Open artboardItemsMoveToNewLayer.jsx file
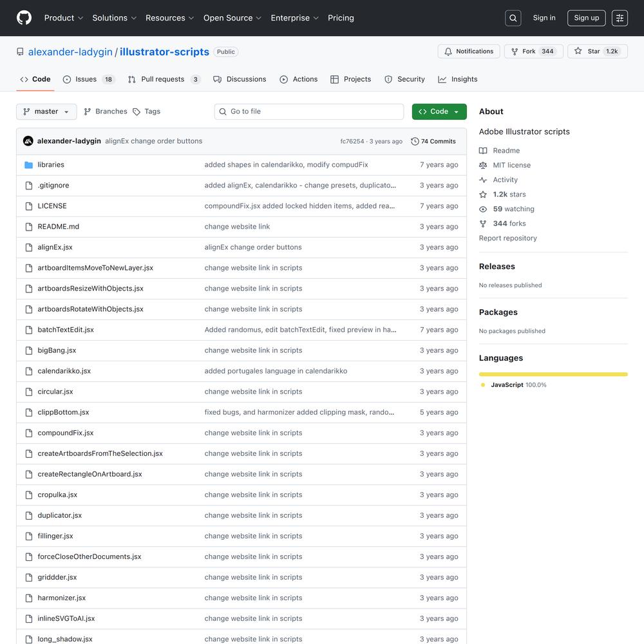Screen dimensions: 644x644 tap(95, 268)
